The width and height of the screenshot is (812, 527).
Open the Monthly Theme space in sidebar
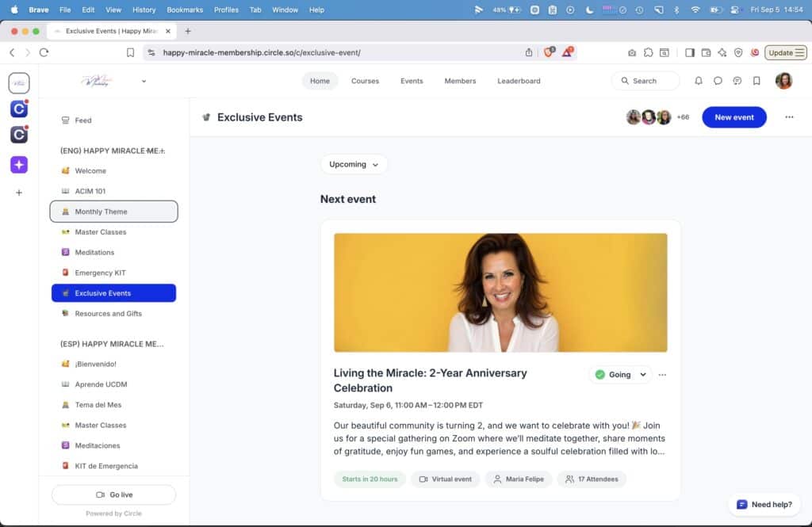point(113,212)
